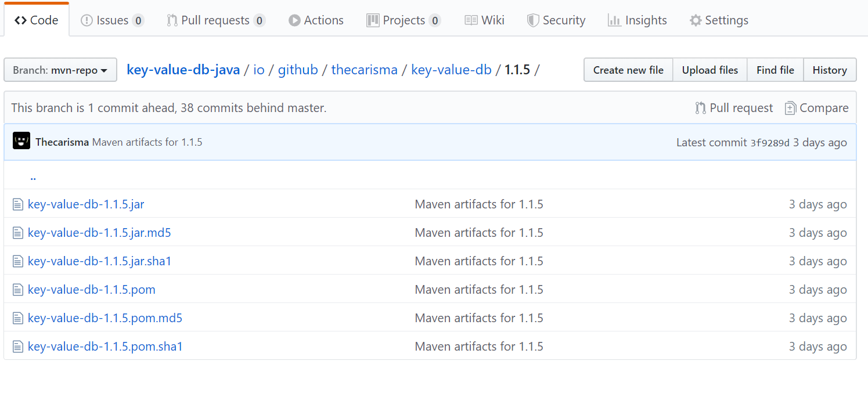
Task: Open latest commit 3f9289d link
Action: tap(770, 143)
